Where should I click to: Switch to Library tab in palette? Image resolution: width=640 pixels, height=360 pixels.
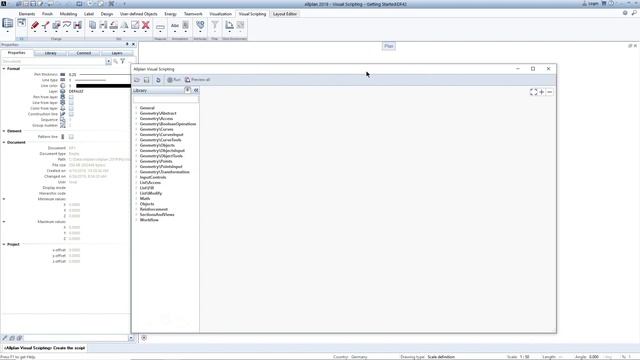click(x=50, y=53)
